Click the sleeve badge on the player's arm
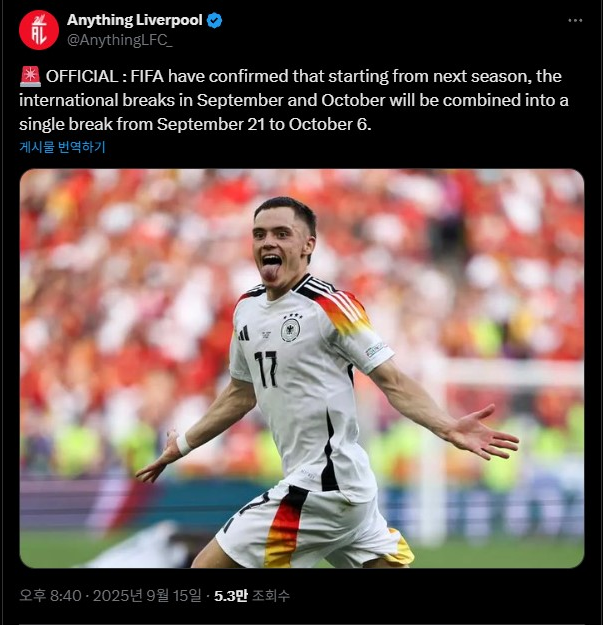The image size is (603, 625). [375, 350]
